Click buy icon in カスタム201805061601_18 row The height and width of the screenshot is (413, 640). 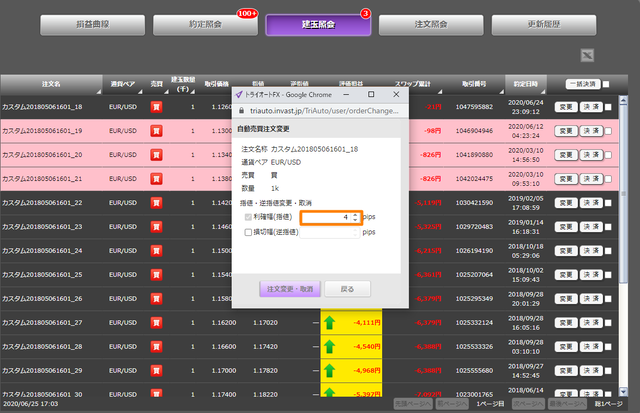(x=156, y=107)
